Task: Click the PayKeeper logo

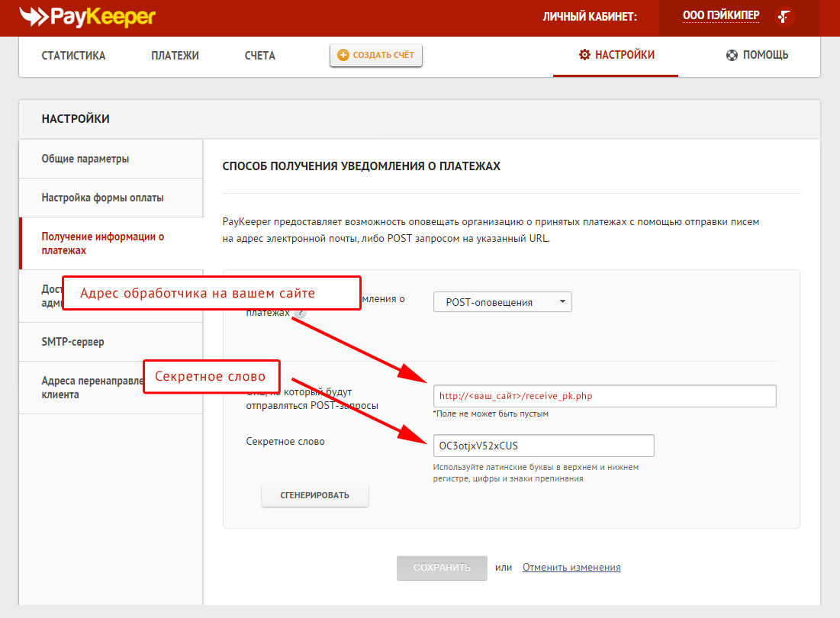Action: click(x=87, y=16)
